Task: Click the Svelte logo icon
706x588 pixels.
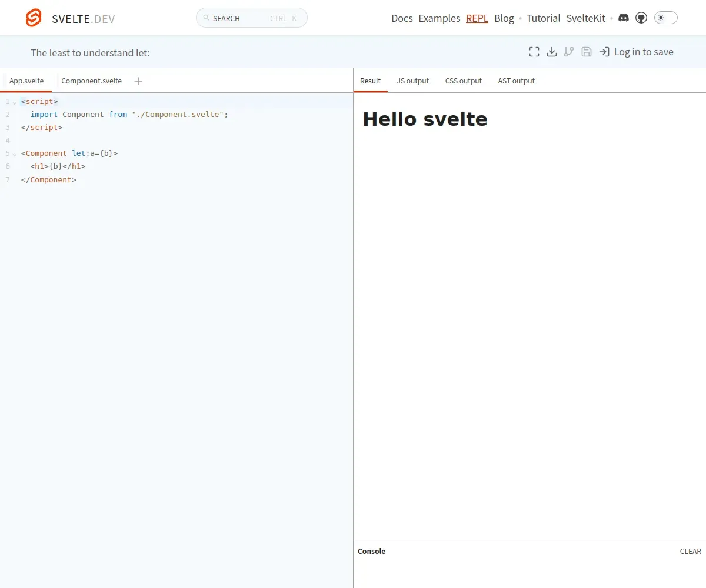Action: [34, 18]
